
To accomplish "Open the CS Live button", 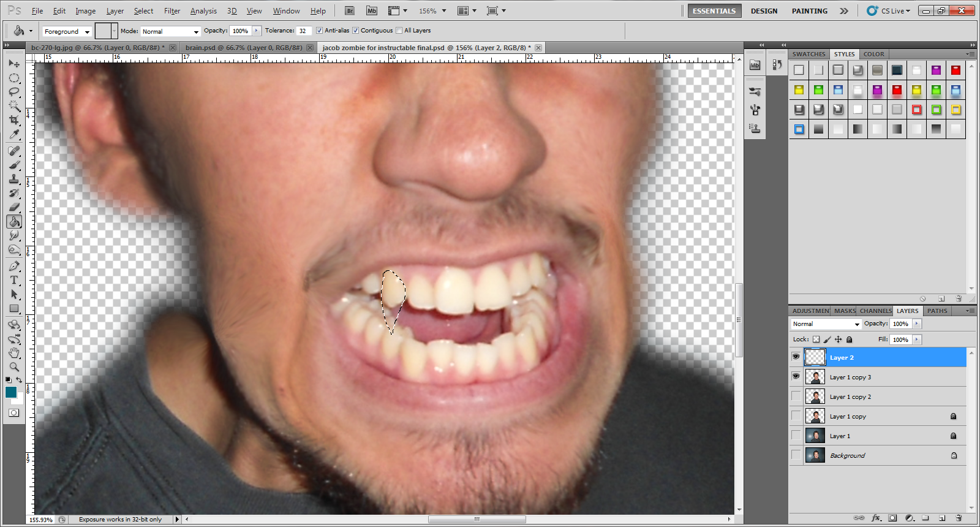I will (889, 11).
